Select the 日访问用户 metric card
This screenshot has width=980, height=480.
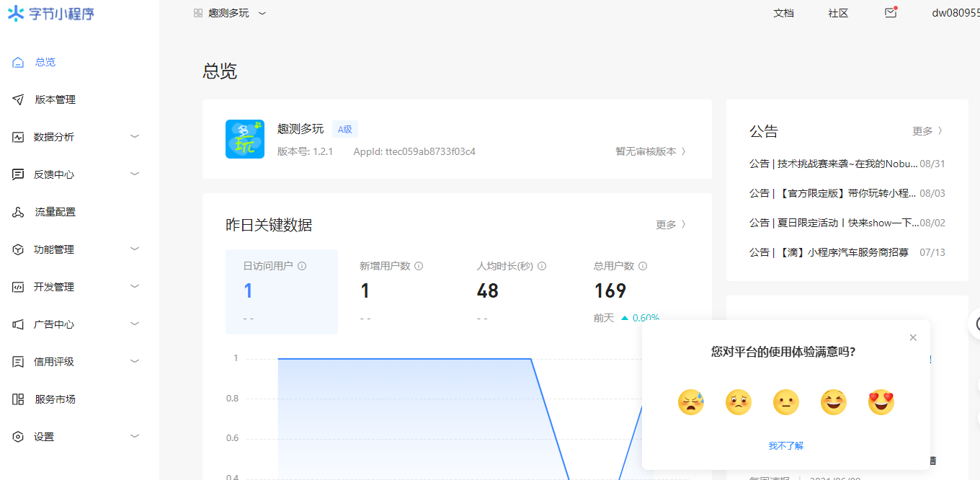282,292
